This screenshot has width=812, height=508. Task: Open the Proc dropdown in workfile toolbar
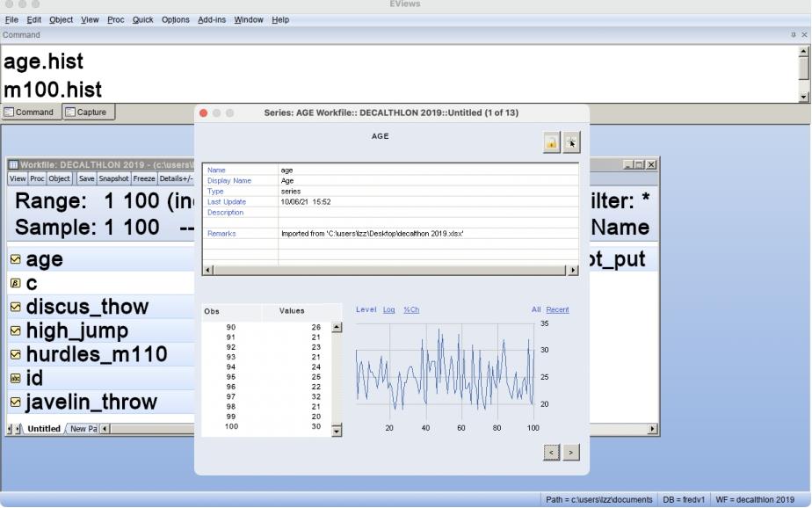pyautogui.click(x=37, y=178)
